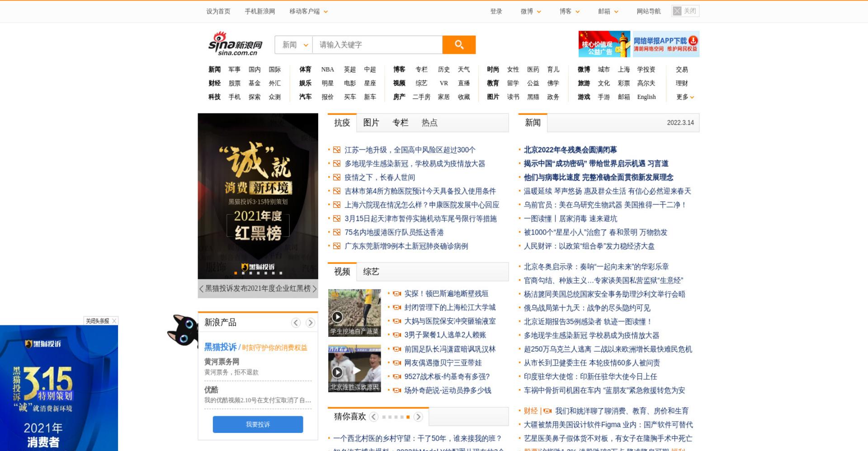Switch to the 抗疫 tab
This screenshot has height=451, width=868.
tap(342, 123)
